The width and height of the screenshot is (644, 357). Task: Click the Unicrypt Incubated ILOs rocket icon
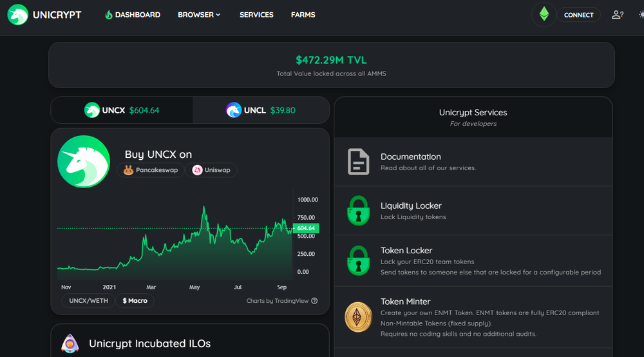pyautogui.click(x=70, y=343)
